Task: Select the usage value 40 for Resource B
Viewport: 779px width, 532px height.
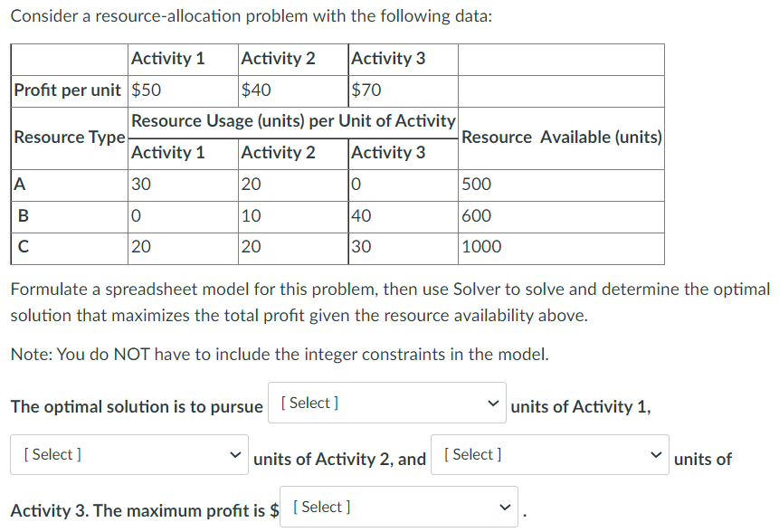Action: [x=357, y=215]
